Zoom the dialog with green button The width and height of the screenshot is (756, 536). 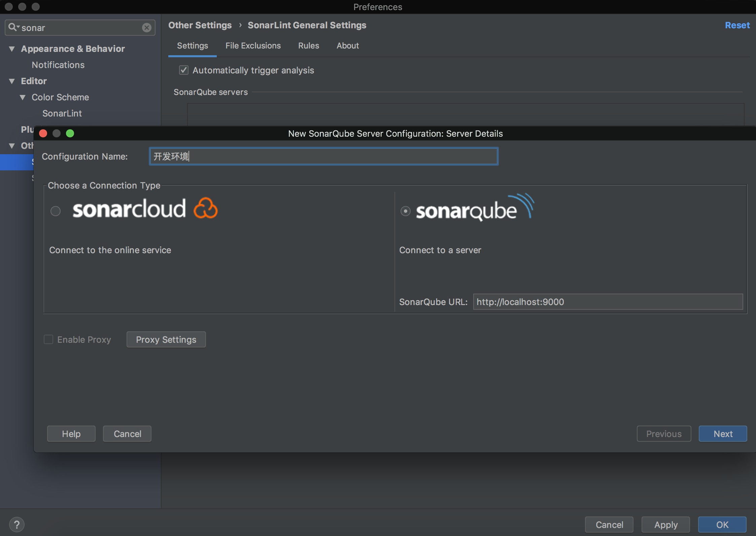click(x=70, y=134)
